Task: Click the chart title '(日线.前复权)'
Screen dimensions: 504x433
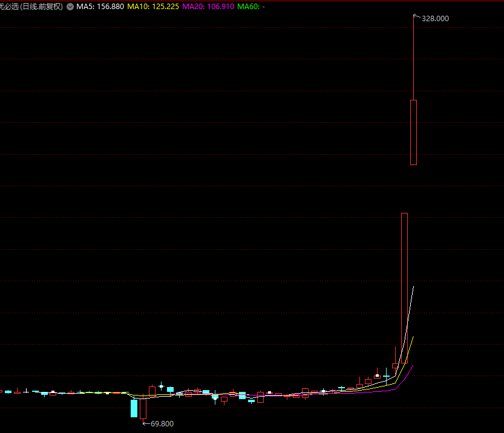Action: point(41,7)
